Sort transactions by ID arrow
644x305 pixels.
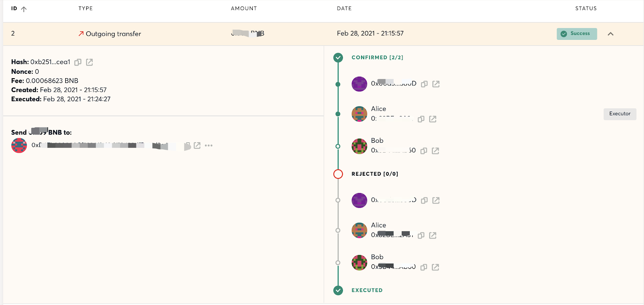coord(24,9)
